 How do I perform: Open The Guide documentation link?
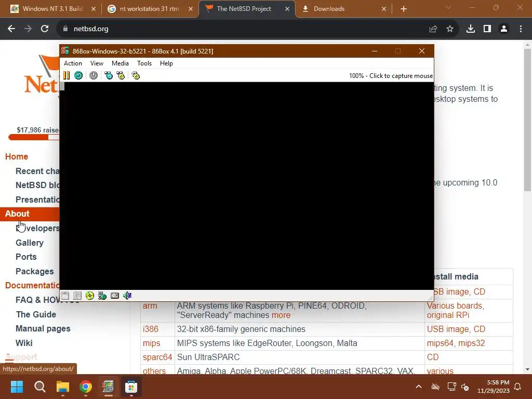[36, 314]
